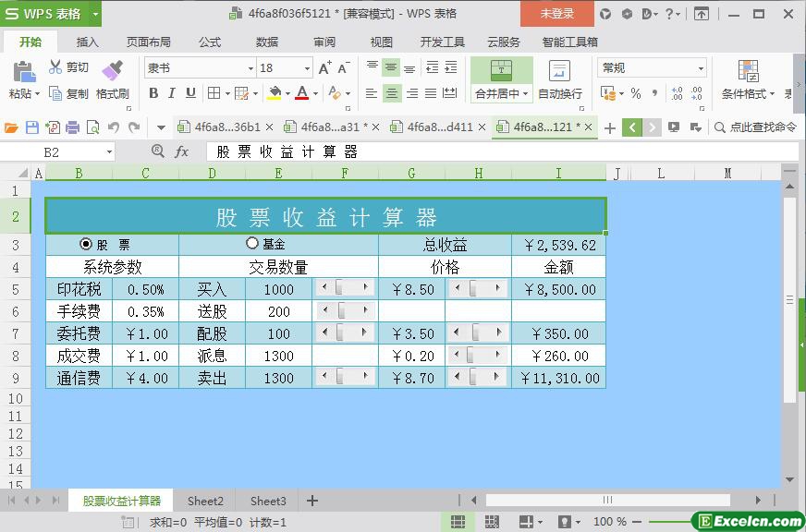
Task: Open the 插入 ribbon tab
Action: (x=87, y=42)
